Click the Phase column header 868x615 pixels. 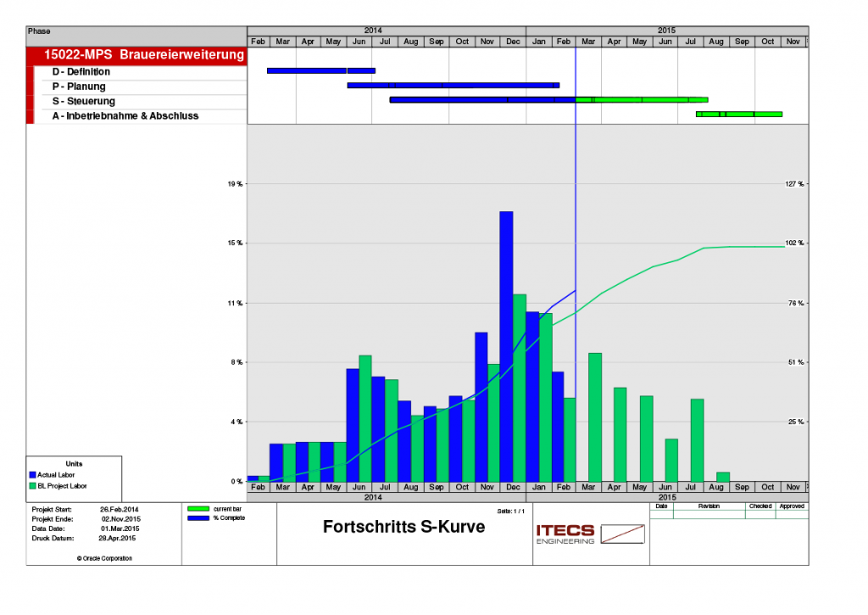click(39, 31)
